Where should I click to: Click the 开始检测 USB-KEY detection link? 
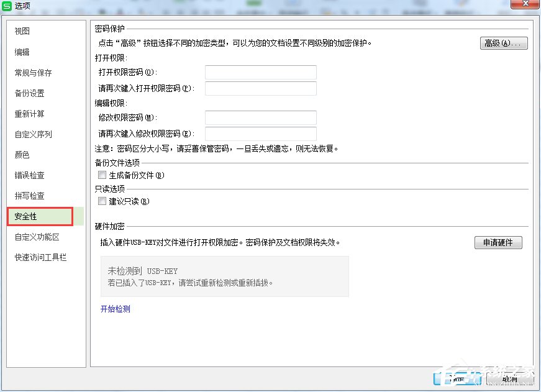click(115, 309)
